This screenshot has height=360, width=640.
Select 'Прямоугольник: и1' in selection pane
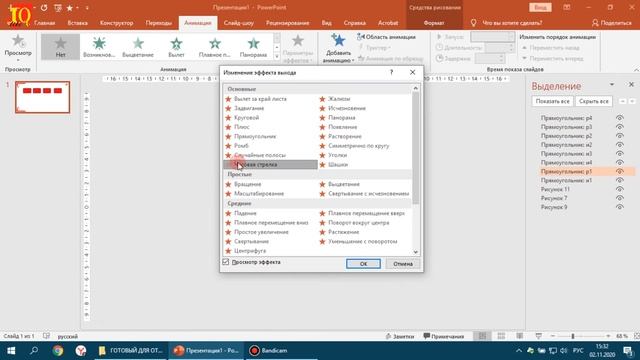coord(566,180)
